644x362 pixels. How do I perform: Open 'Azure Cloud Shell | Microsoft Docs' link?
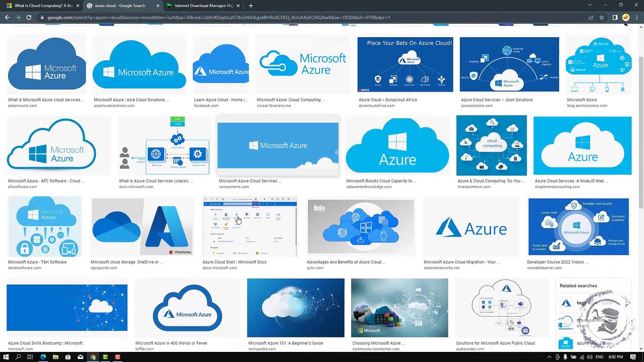(234, 262)
